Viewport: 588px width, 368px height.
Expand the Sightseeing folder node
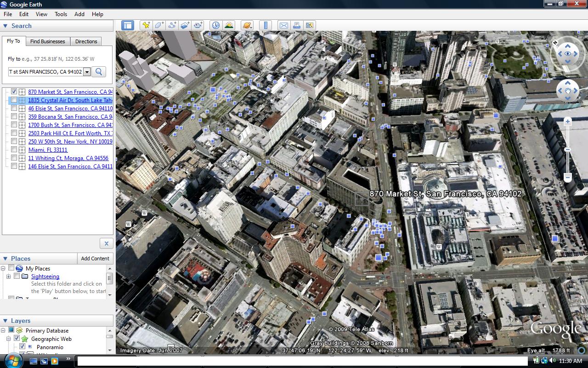(8, 276)
